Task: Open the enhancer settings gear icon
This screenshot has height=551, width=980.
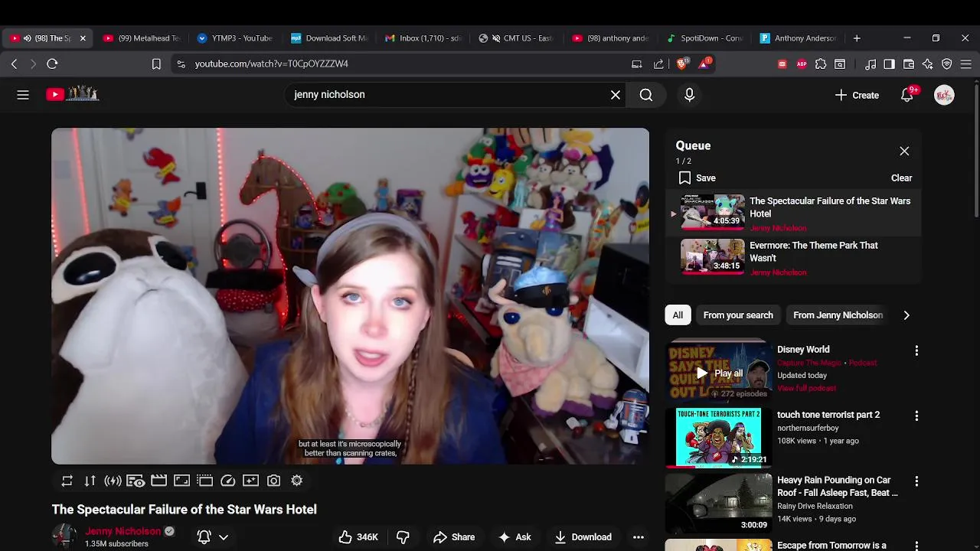Action: 296,481
